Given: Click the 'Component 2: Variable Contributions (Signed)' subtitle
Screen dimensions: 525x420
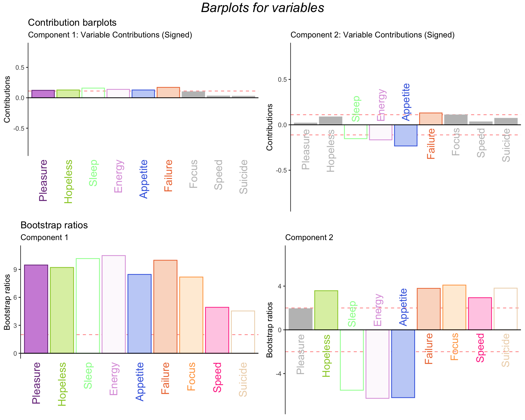Looking at the screenshot, I should coord(372,35).
